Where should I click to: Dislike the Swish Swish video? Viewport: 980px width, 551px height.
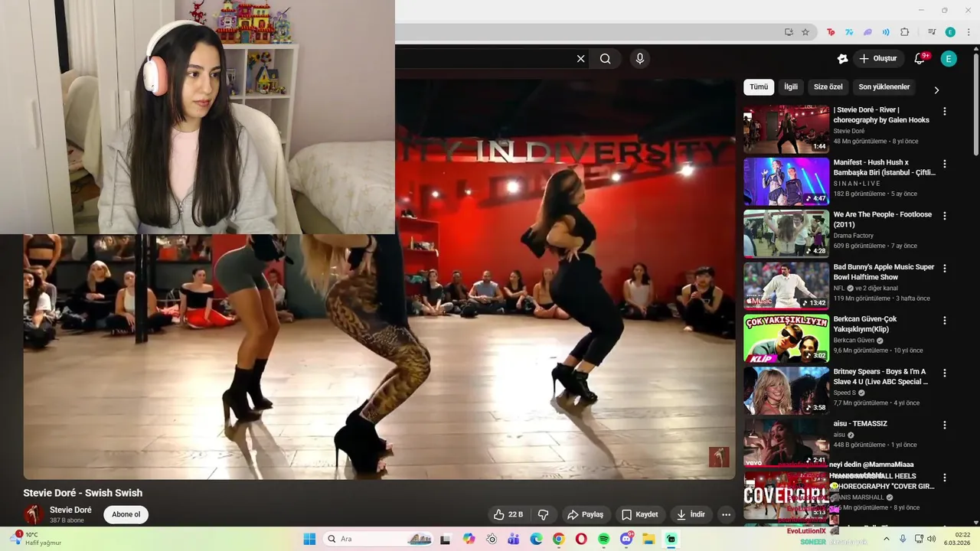(x=544, y=514)
